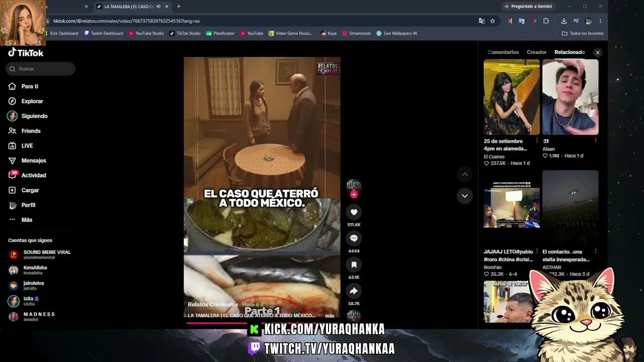Viewport: 644px width, 362px height.
Task: Close the LA TAMALERA browser tab
Action: point(167,7)
